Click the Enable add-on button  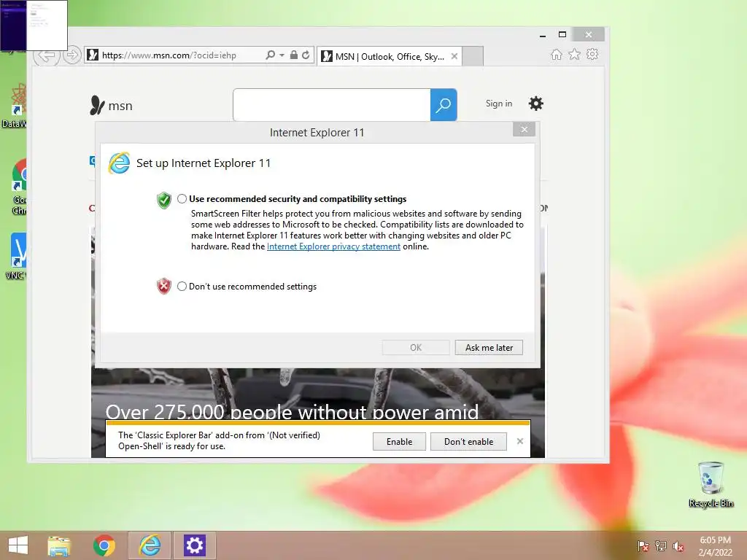(399, 441)
